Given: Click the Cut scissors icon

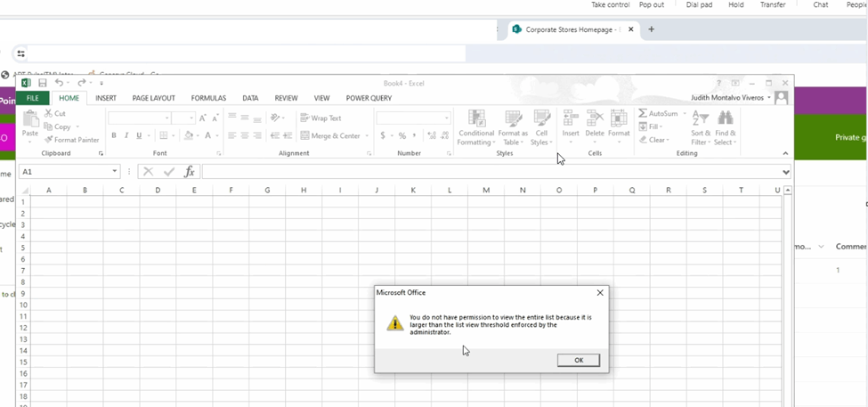Looking at the screenshot, I should click(x=47, y=113).
